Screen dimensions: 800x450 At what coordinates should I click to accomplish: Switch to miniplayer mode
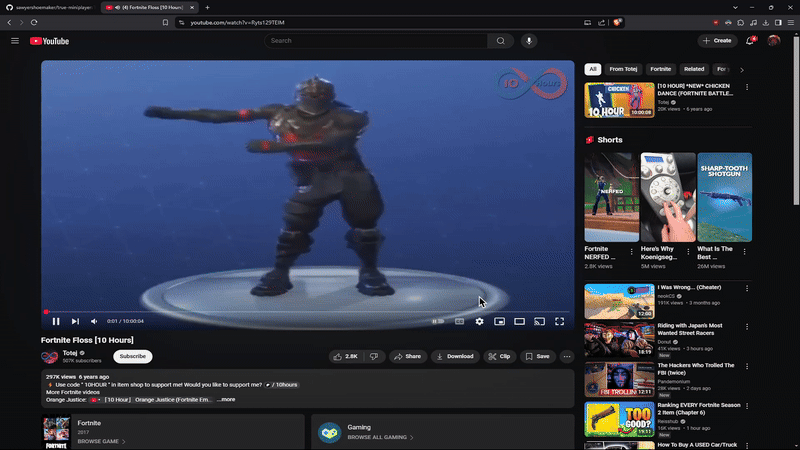499,321
